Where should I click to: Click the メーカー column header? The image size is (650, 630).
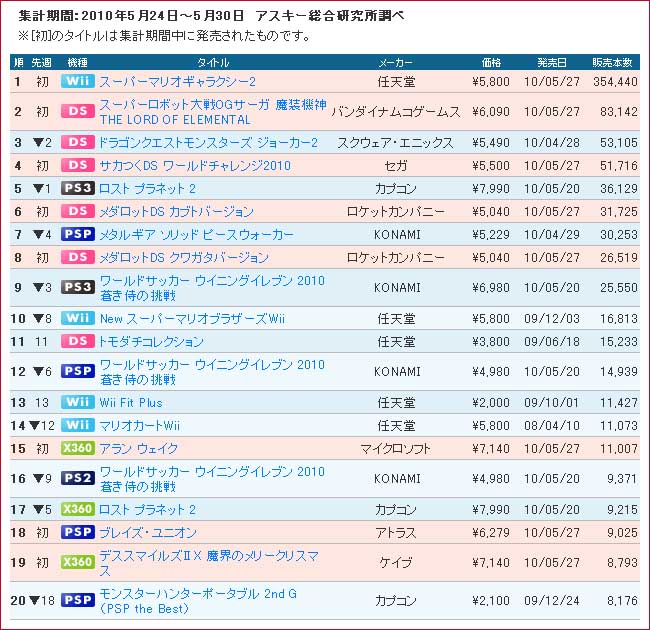click(x=395, y=63)
